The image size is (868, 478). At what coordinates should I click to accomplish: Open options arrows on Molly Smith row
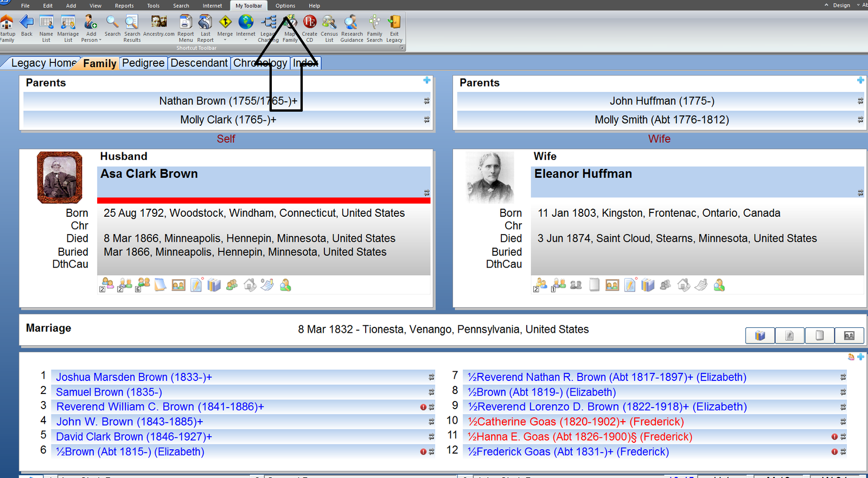coord(860,120)
